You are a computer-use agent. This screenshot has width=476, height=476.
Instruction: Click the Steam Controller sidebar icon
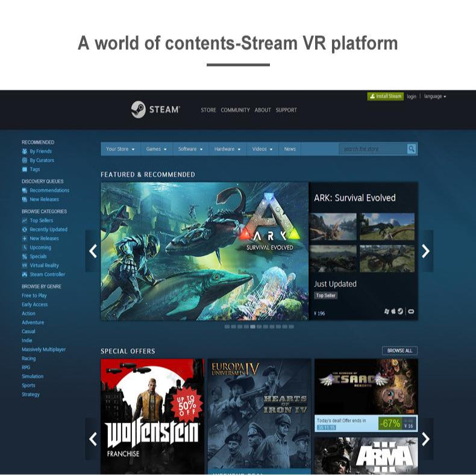tap(25, 274)
